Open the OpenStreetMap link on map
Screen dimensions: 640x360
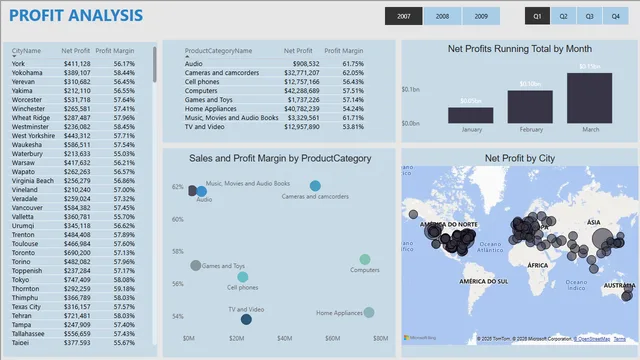point(591,339)
